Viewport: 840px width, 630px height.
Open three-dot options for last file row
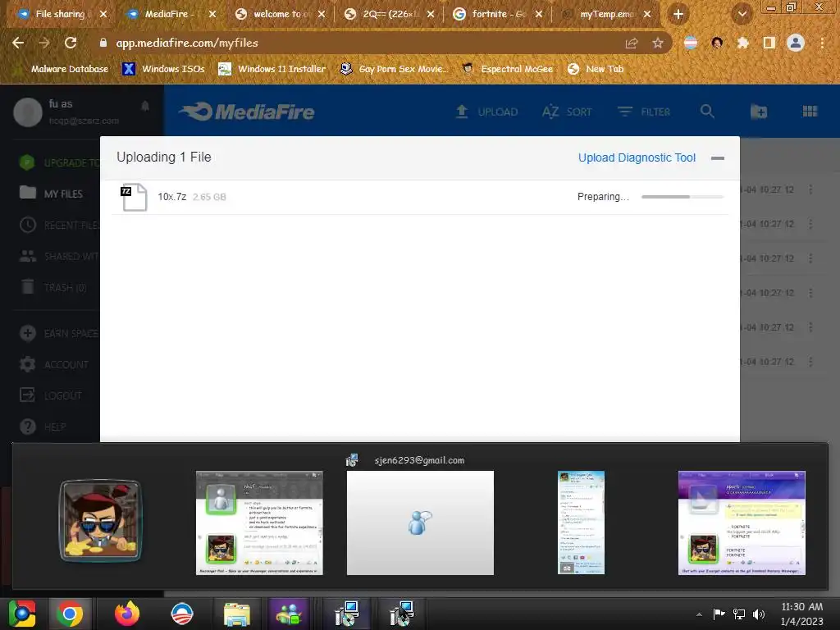pos(810,362)
